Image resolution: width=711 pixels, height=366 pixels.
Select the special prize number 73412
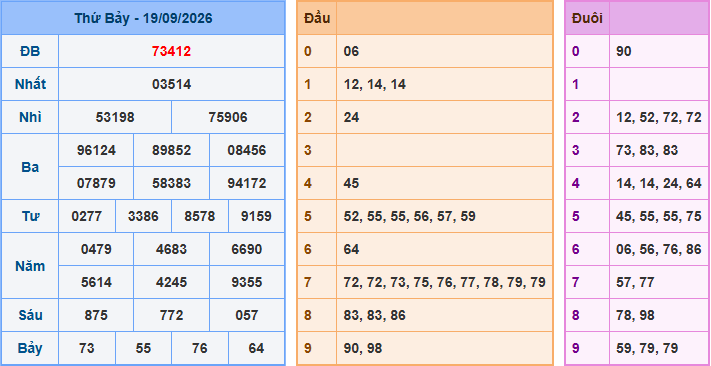pos(171,51)
